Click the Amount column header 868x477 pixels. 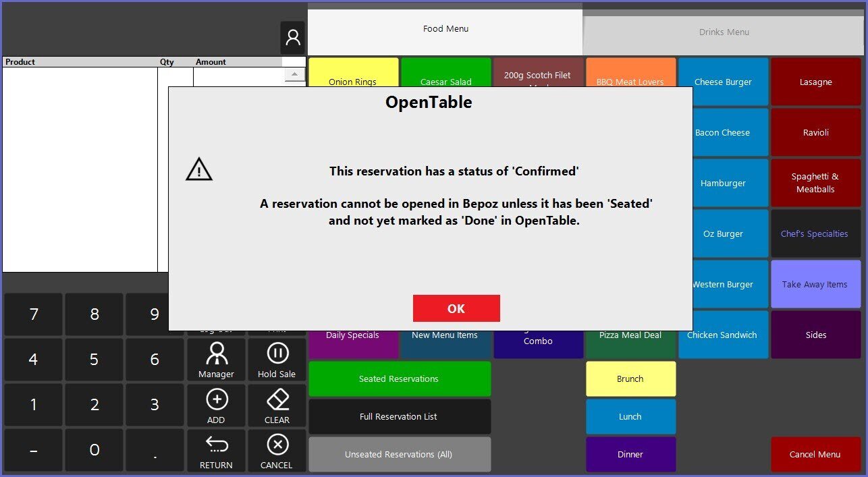pos(238,61)
